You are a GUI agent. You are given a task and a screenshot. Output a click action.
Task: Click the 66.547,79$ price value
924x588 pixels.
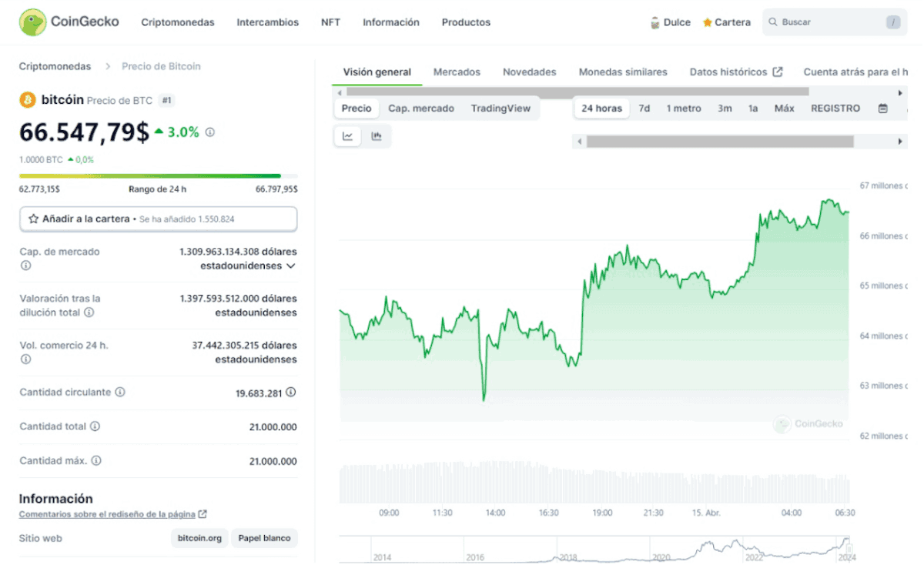pos(84,132)
